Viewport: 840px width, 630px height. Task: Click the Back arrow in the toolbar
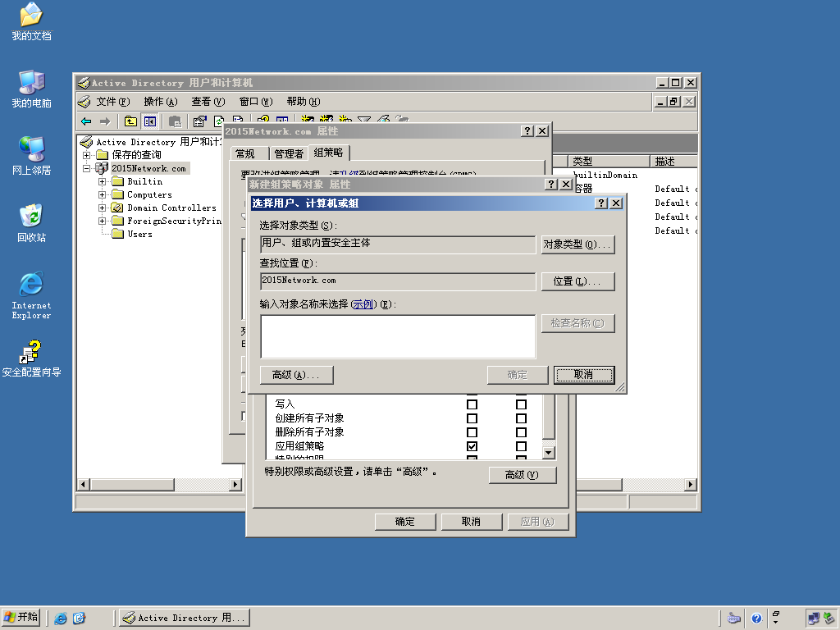click(86, 121)
